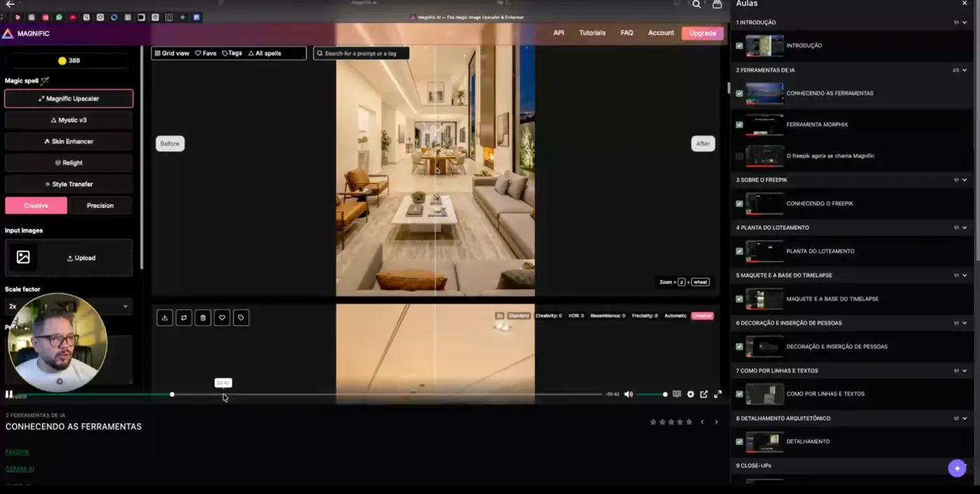Click the input image placeholder icon
The height and width of the screenshot is (494, 980).
[23, 257]
